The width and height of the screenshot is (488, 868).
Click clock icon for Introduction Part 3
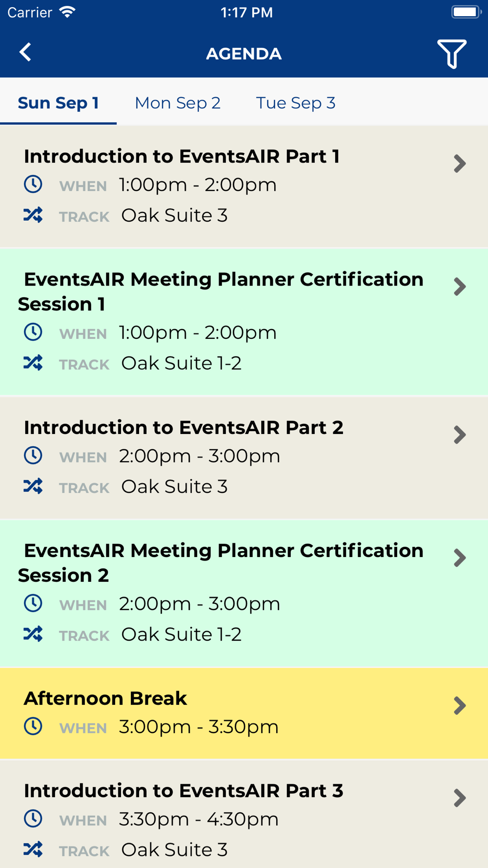point(33,819)
